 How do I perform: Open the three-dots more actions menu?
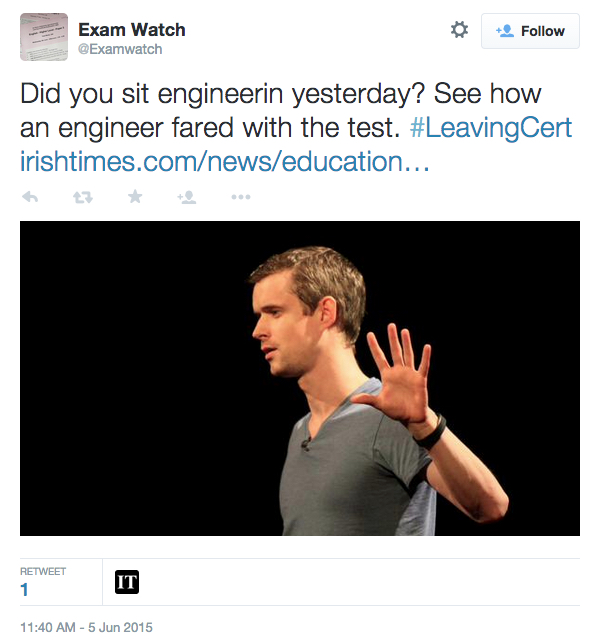click(x=241, y=197)
